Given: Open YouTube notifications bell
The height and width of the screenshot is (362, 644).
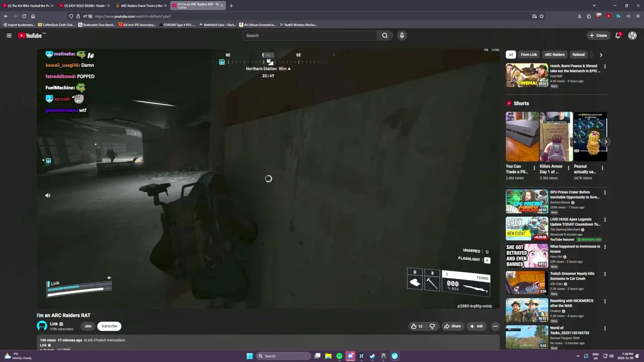Looking at the screenshot, I should [x=618, y=35].
